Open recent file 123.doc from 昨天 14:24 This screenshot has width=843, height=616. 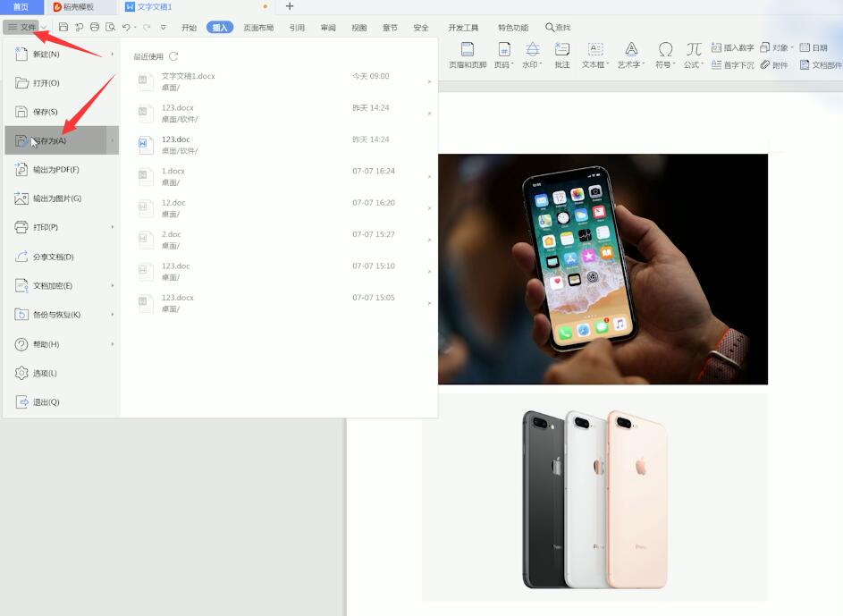coord(283,145)
